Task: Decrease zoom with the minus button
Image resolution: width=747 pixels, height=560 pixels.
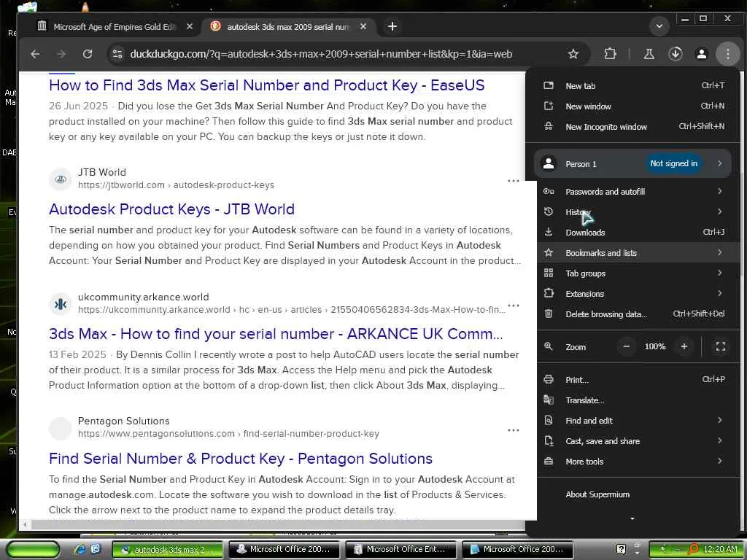Action: tap(627, 346)
